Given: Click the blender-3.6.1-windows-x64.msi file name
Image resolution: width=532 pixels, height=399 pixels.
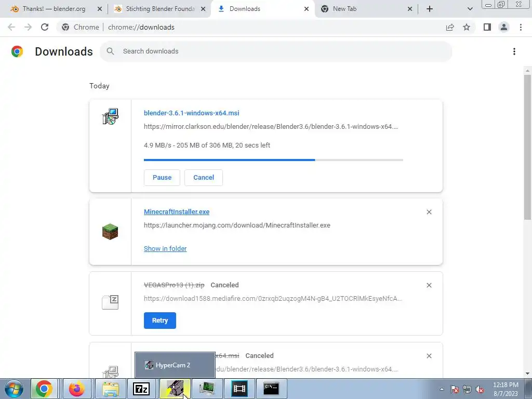Looking at the screenshot, I should [x=191, y=113].
